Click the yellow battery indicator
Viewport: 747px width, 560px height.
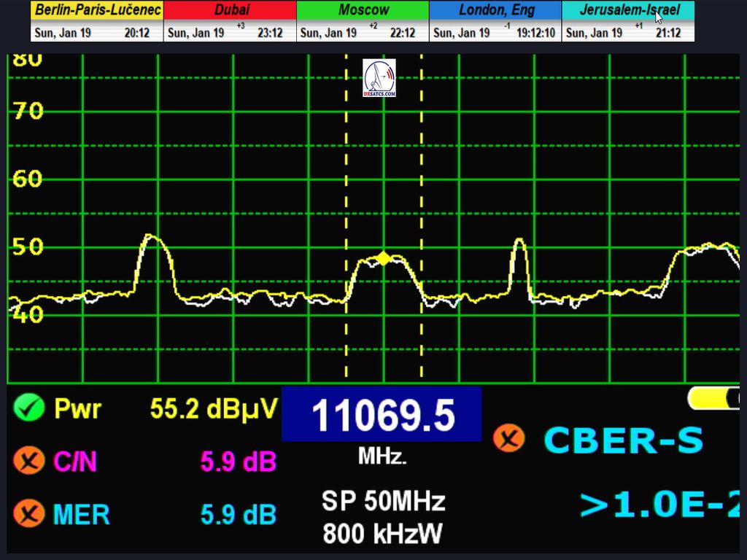[713, 398]
